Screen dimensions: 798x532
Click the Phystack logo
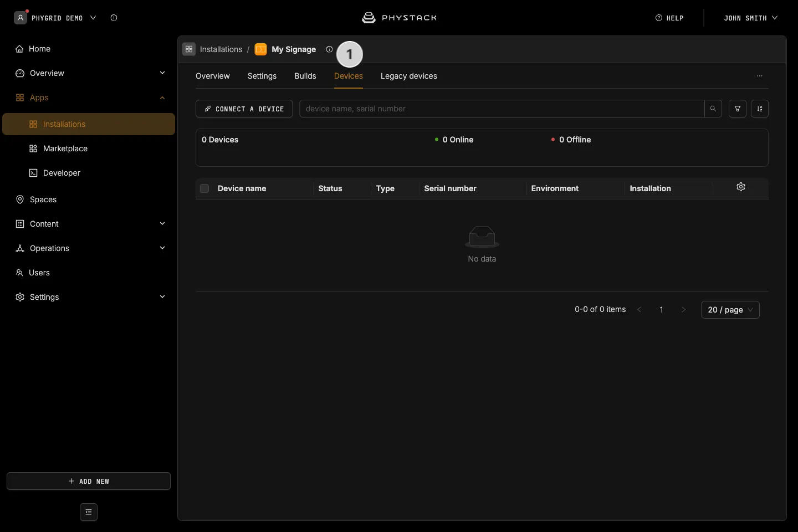pos(399,18)
